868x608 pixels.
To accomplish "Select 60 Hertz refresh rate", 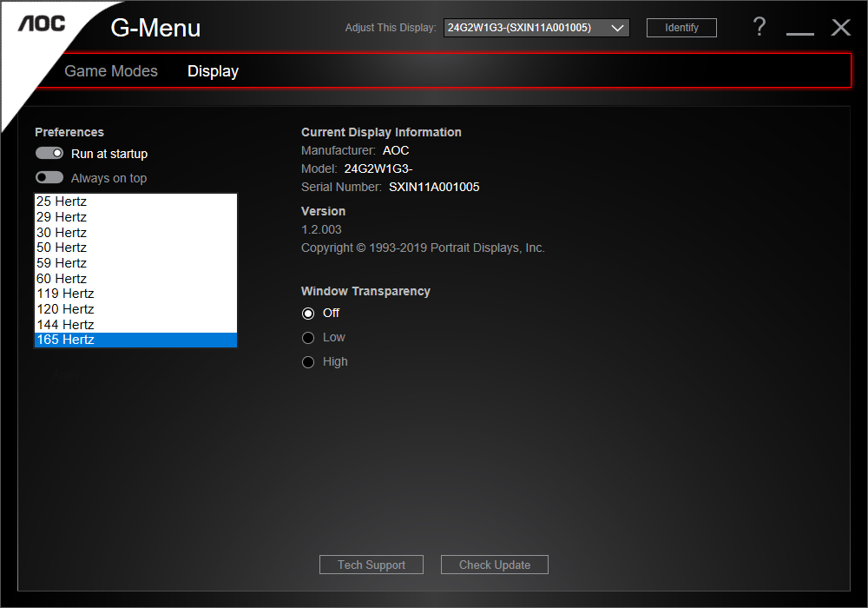I will [x=135, y=279].
